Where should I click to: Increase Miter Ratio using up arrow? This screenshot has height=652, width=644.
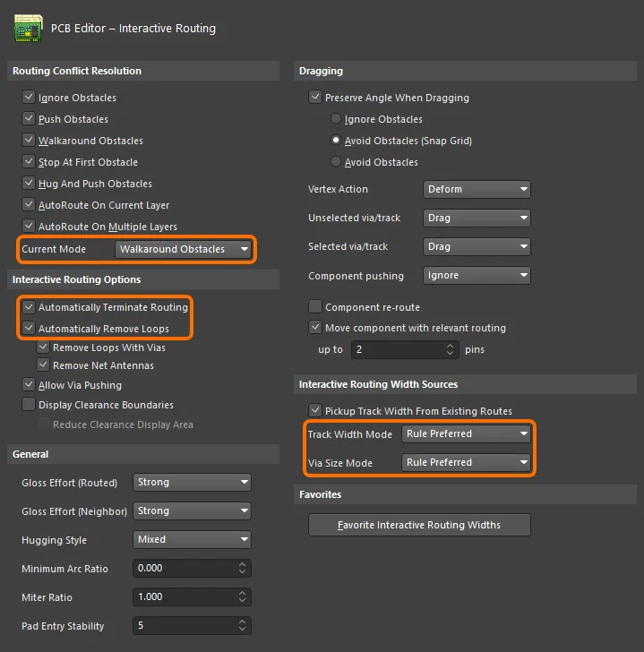click(x=242, y=593)
